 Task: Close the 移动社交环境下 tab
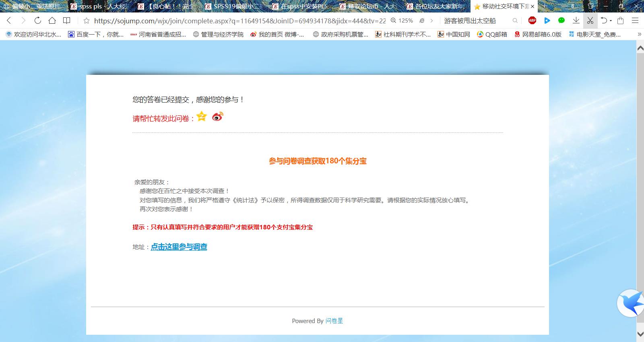533,6
